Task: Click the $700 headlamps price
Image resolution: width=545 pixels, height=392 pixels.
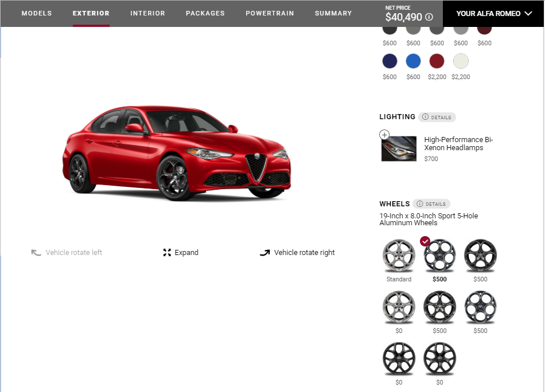Action: pyautogui.click(x=431, y=159)
